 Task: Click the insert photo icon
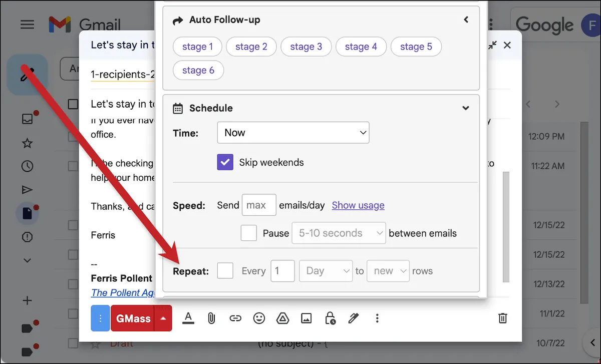[306, 318]
